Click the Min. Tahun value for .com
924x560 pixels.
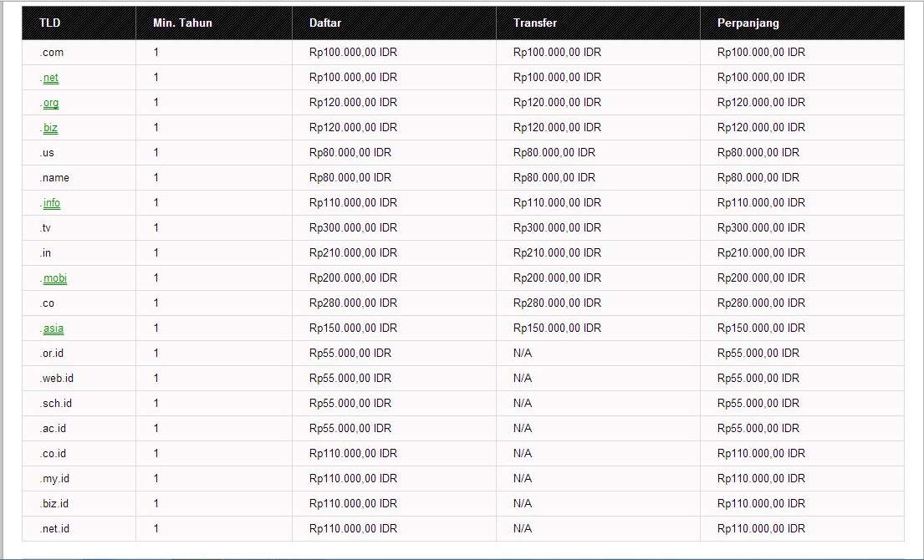pos(156,53)
